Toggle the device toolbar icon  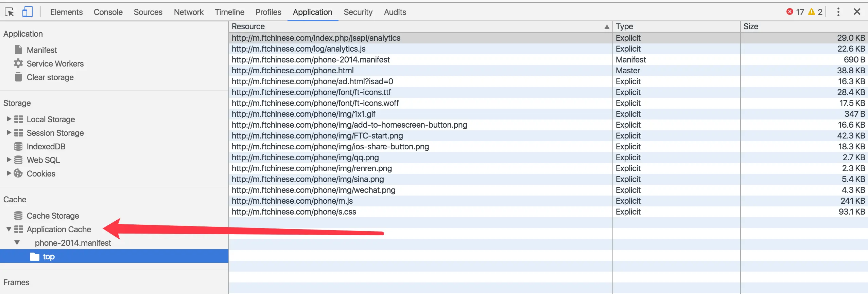(27, 12)
